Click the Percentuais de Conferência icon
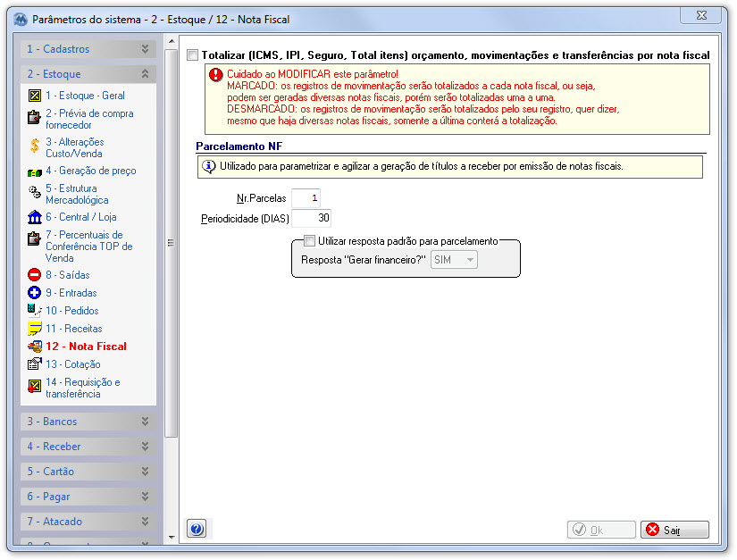 tap(34, 238)
